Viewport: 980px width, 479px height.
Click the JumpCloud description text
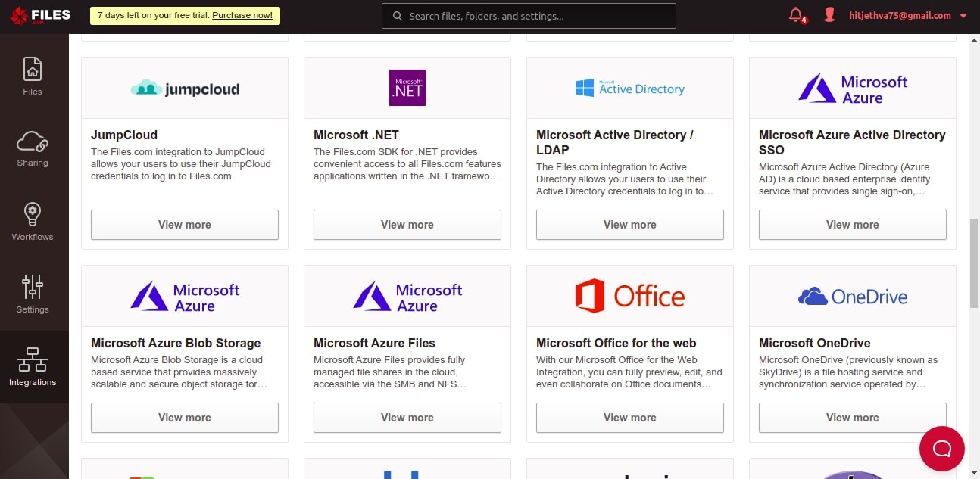pos(180,163)
